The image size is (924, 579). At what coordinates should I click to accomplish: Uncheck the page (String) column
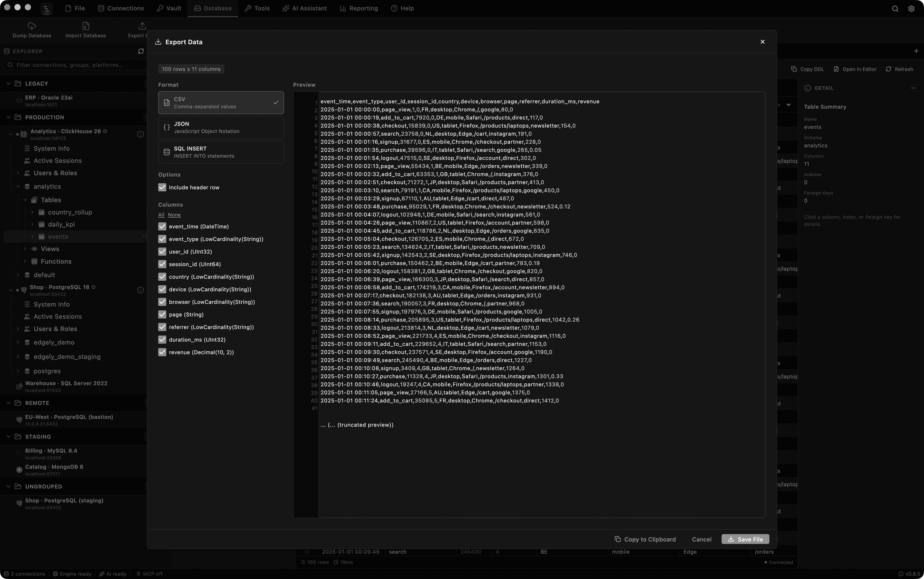tap(162, 314)
